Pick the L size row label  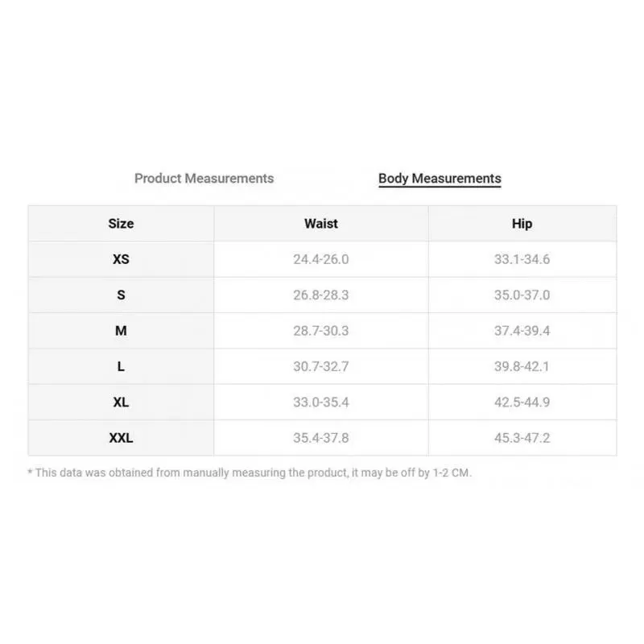tap(121, 366)
